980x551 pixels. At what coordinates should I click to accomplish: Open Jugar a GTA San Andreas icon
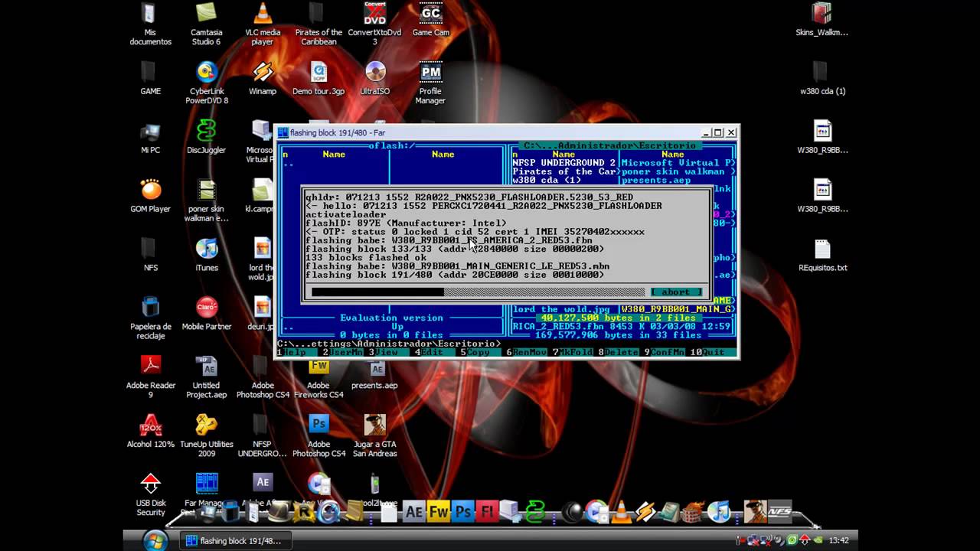(x=374, y=435)
